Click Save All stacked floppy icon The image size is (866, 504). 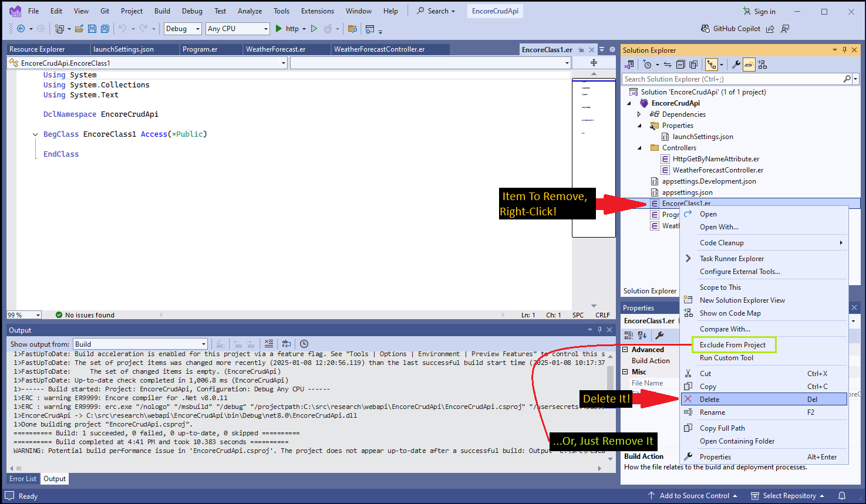coord(105,29)
